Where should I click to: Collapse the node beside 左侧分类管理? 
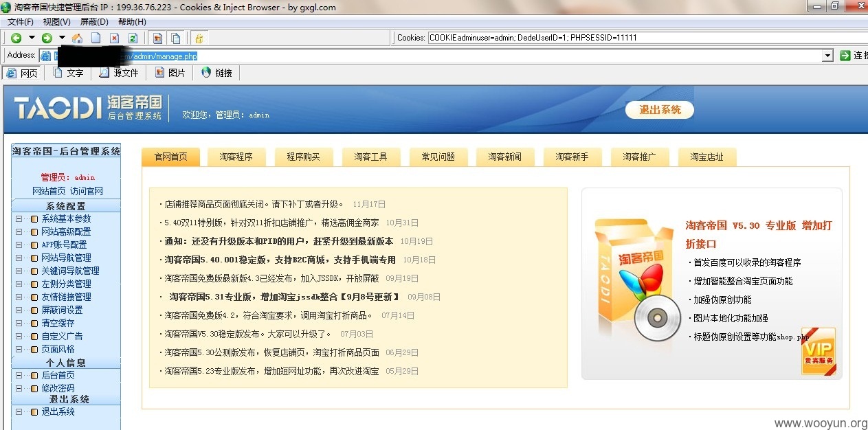(x=19, y=284)
